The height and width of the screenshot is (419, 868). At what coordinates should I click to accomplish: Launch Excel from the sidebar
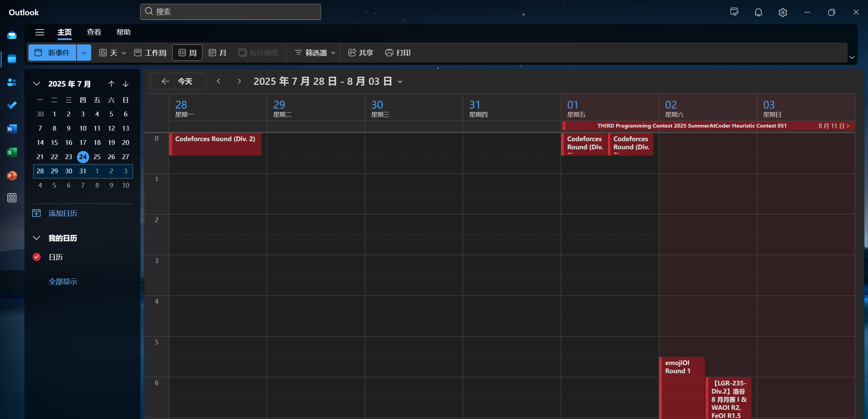12,152
